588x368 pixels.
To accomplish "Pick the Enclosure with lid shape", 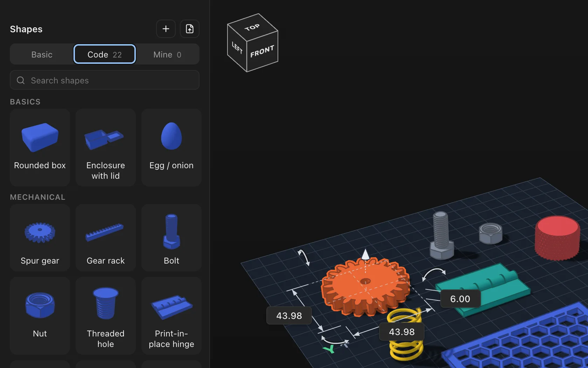I will tap(106, 147).
